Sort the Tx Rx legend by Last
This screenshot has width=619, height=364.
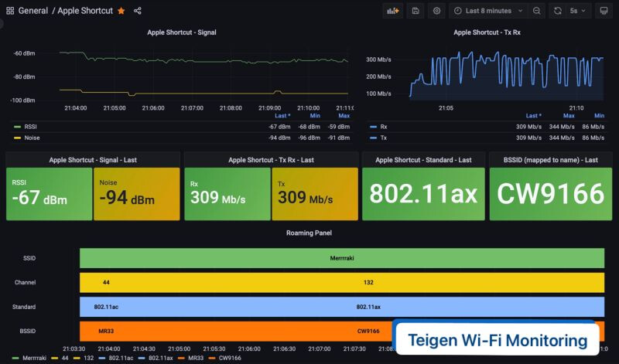tap(533, 116)
